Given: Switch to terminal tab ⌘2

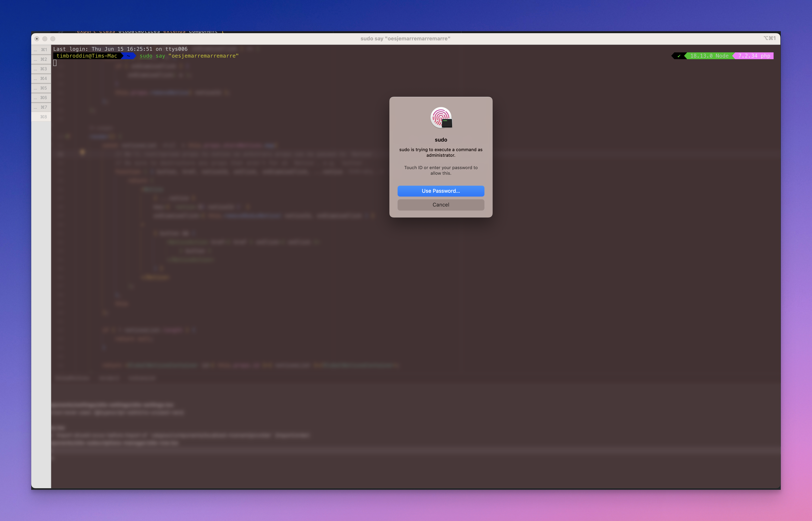Looking at the screenshot, I should pyautogui.click(x=41, y=59).
